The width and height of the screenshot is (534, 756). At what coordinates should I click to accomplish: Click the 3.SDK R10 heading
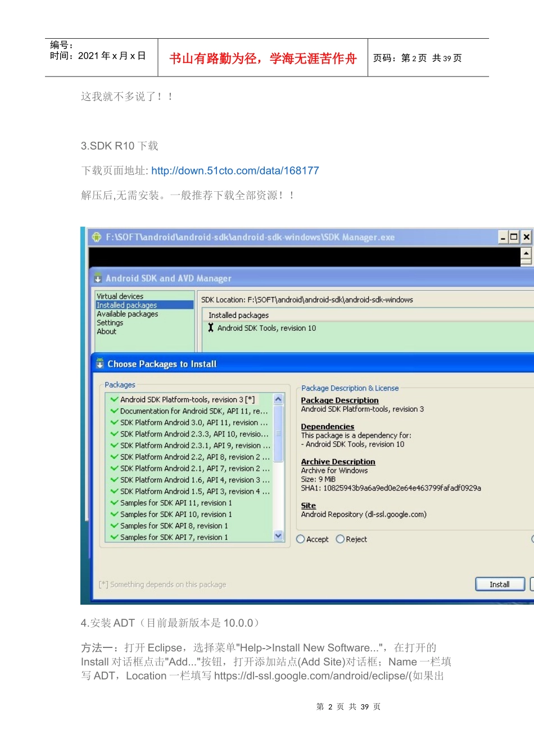point(120,146)
